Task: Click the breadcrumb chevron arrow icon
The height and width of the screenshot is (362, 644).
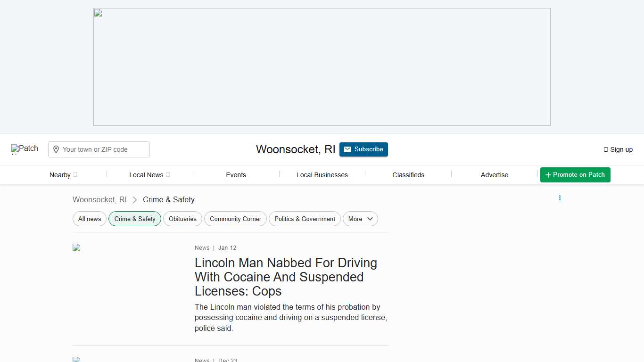Action: point(135,200)
